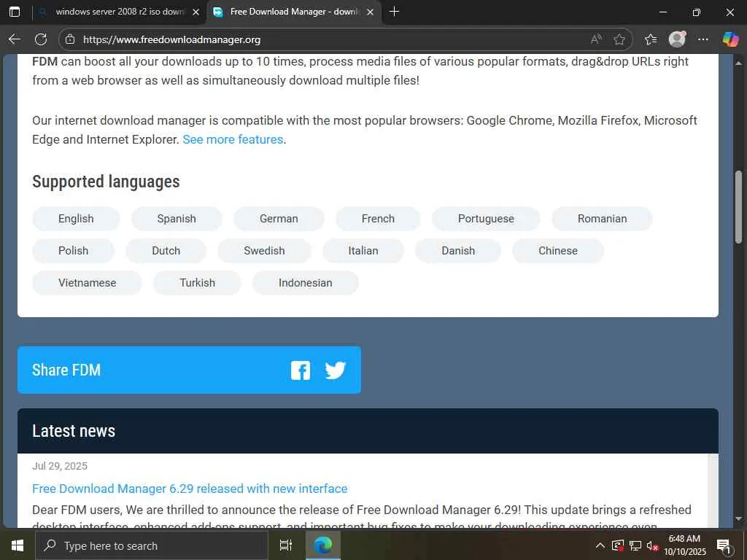Image resolution: width=747 pixels, height=560 pixels.
Task: Select the French language chip
Action: (x=379, y=219)
